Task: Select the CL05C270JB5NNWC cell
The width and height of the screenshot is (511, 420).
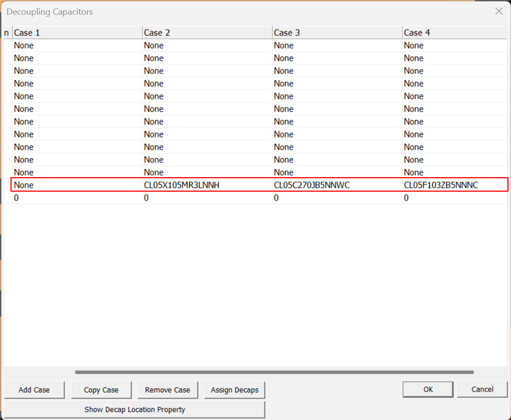Action: 312,185
